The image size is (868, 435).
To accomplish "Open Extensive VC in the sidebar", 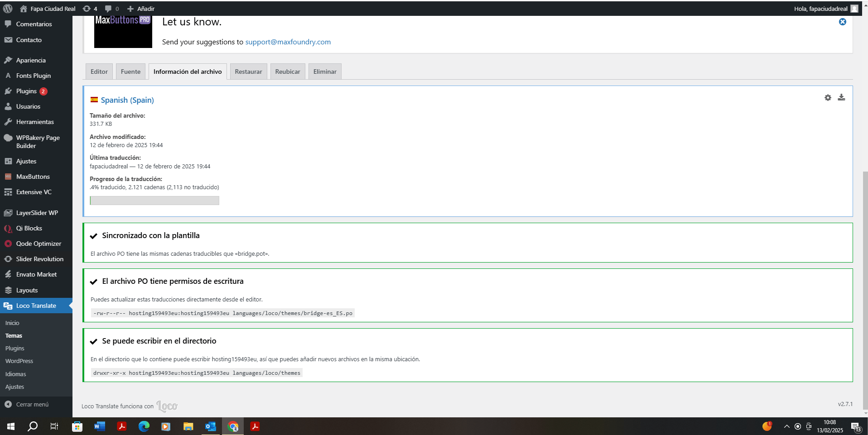I will coord(36,192).
